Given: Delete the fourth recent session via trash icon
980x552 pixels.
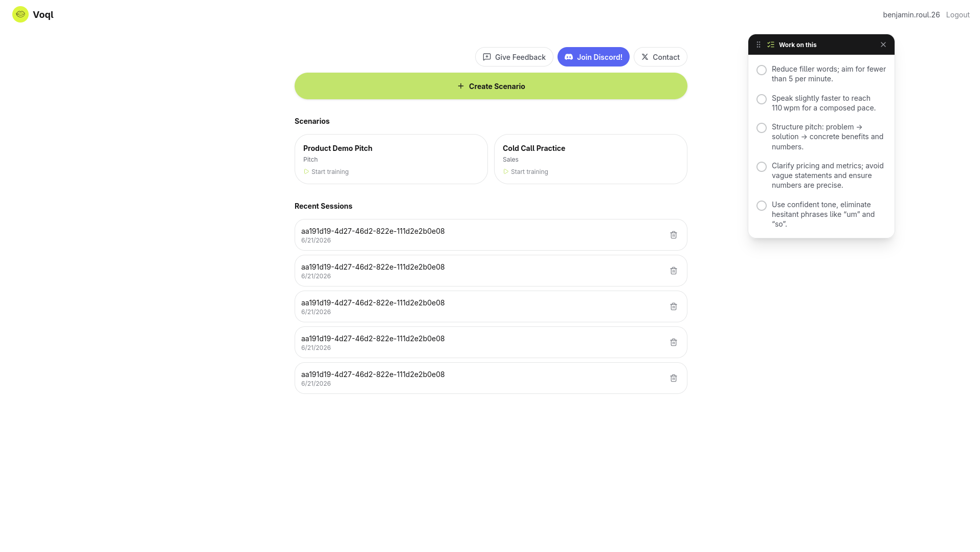Looking at the screenshot, I should click(674, 342).
